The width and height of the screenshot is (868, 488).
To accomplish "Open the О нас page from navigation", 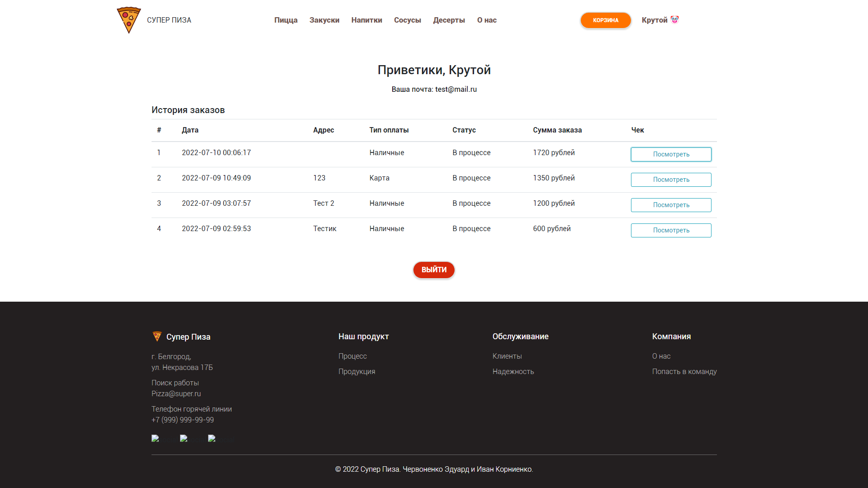I will [487, 20].
